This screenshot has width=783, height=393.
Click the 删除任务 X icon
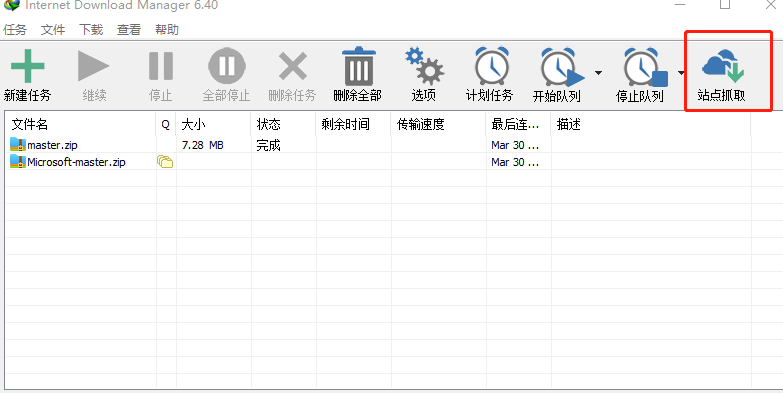pyautogui.click(x=293, y=66)
